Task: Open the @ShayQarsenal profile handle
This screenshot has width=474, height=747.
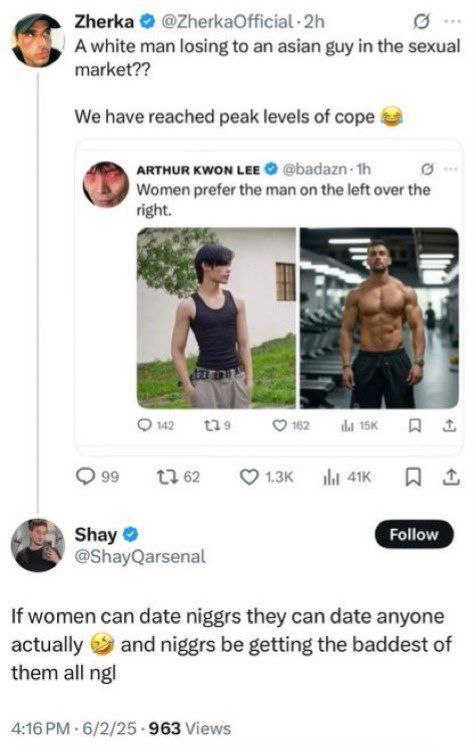Action: tap(140, 556)
